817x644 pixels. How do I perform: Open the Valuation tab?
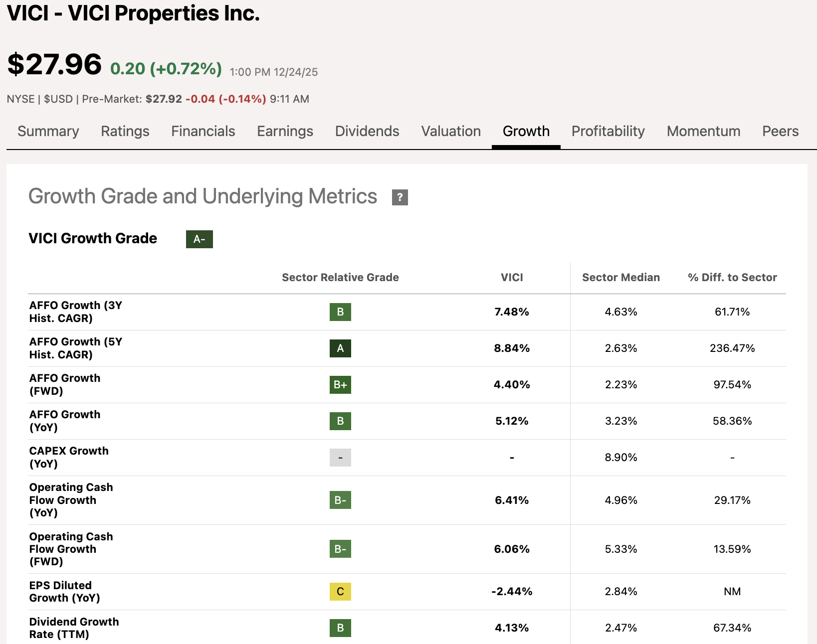(x=451, y=131)
